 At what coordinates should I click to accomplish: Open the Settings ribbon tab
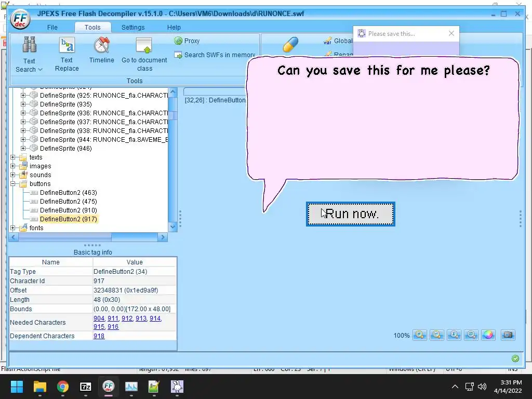133,27
